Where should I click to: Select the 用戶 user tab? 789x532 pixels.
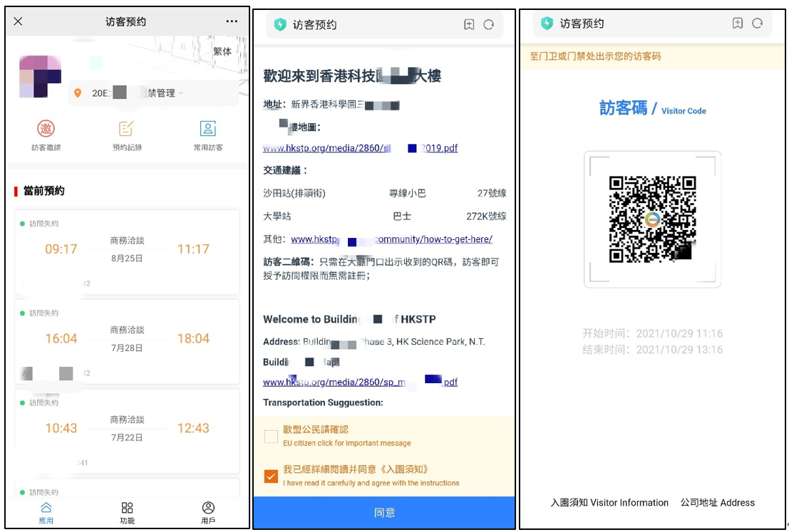208,512
